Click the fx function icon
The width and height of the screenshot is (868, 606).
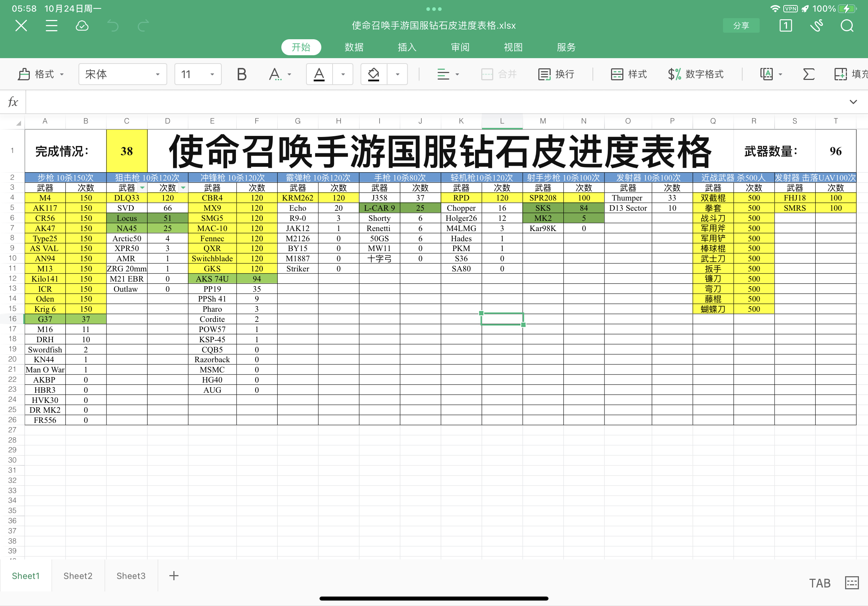(x=13, y=102)
